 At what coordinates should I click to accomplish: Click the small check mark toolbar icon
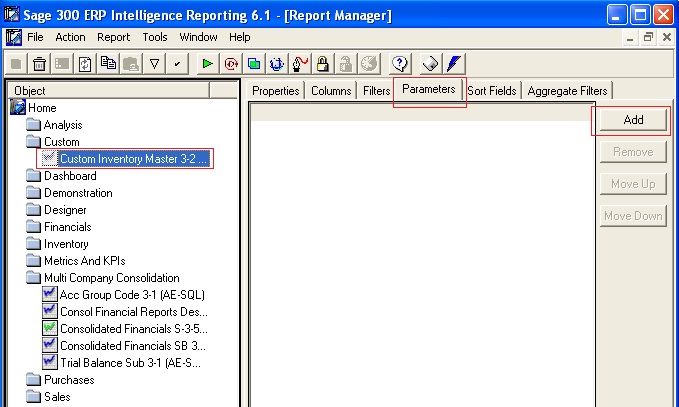pyautogui.click(x=177, y=64)
